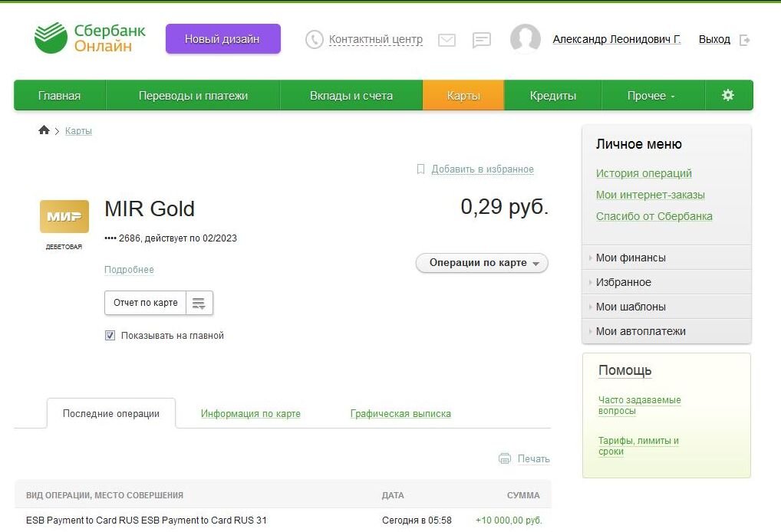Click the Личное меню heading
This screenshot has width=781, height=532.
click(638, 144)
